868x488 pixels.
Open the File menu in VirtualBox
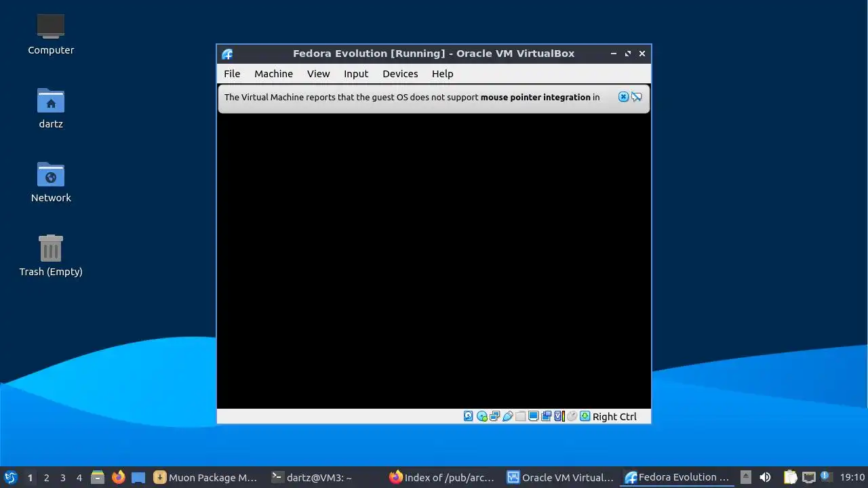tap(232, 74)
